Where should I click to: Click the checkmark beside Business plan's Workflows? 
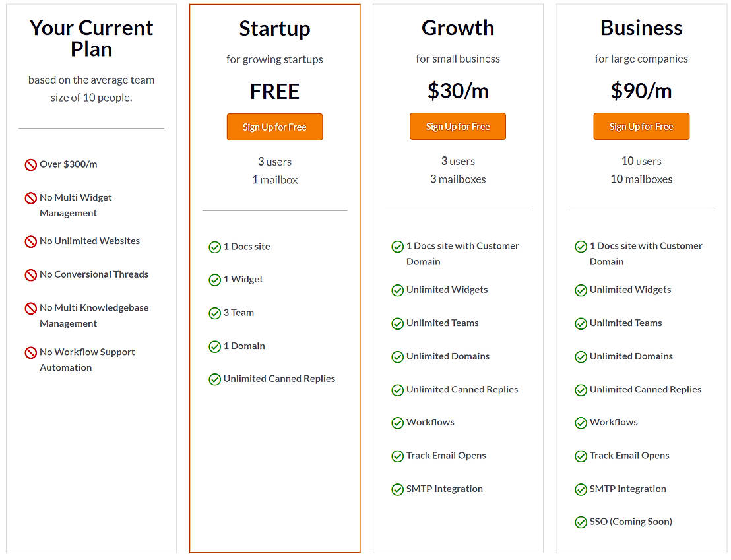(581, 423)
